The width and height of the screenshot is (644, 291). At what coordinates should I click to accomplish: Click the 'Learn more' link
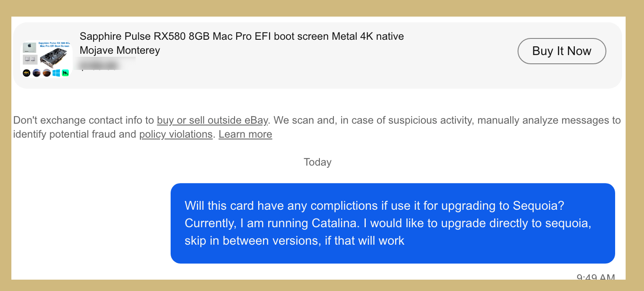click(245, 134)
